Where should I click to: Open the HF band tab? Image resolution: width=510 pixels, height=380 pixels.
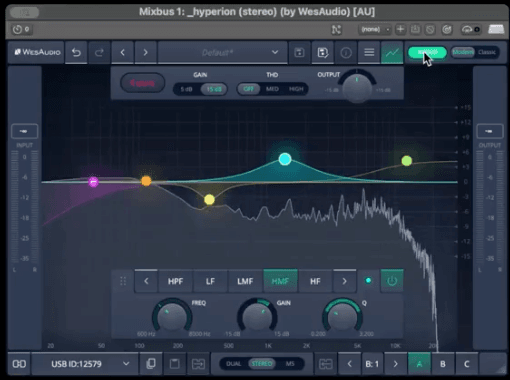tap(315, 281)
